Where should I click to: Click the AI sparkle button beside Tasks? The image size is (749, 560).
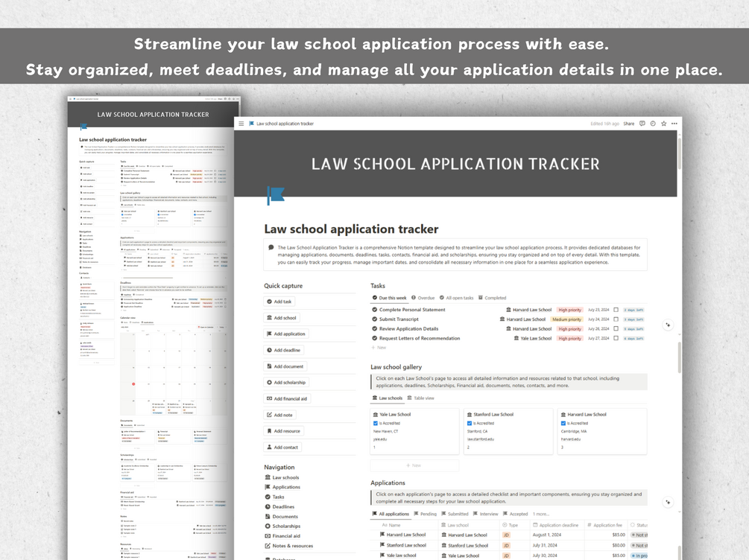point(668,325)
